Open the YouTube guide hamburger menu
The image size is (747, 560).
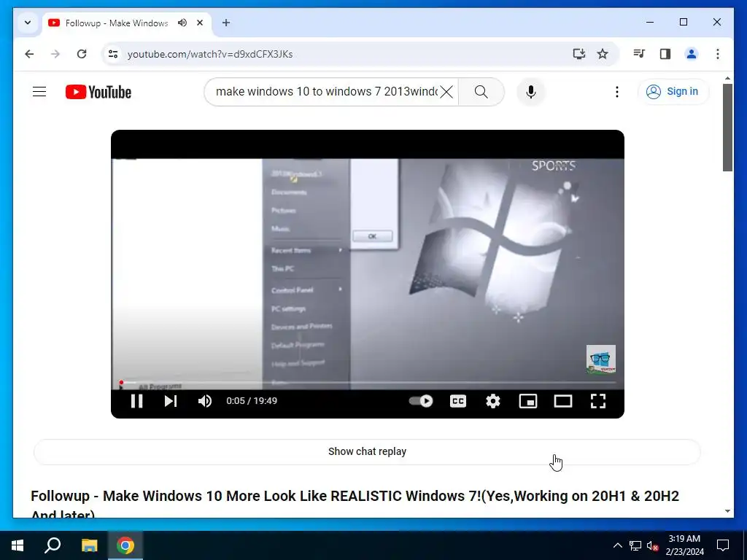click(39, 91)
